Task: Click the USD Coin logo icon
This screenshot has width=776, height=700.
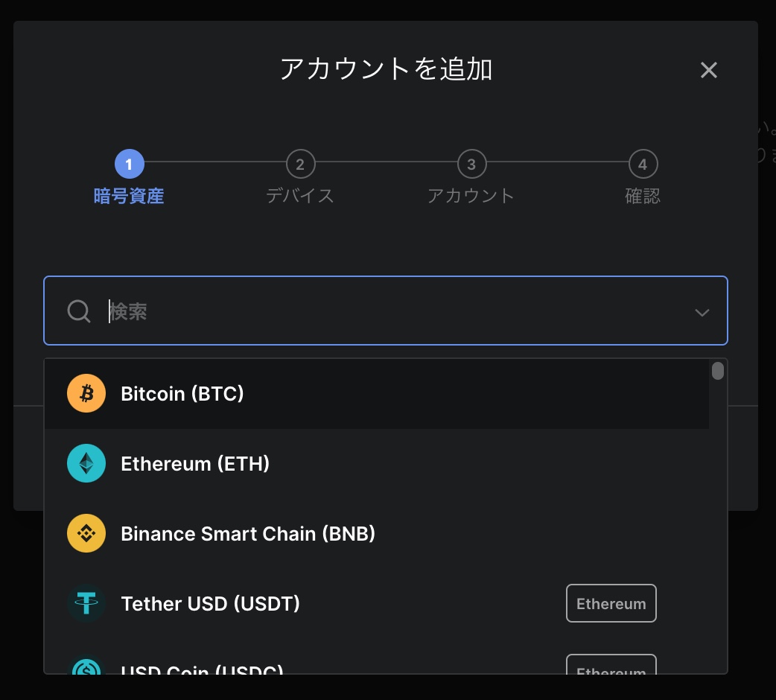Action: click(x=86, y=667)
